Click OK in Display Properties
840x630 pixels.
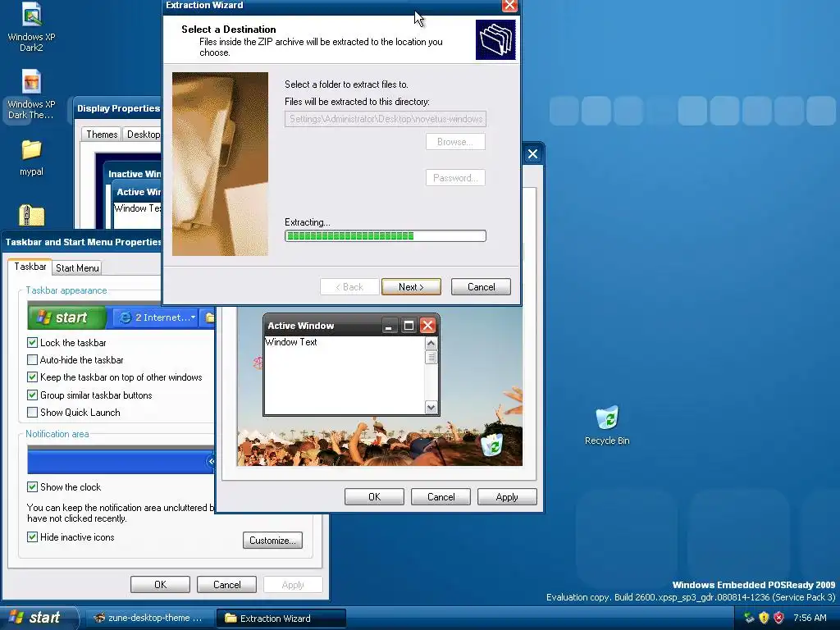374,496
